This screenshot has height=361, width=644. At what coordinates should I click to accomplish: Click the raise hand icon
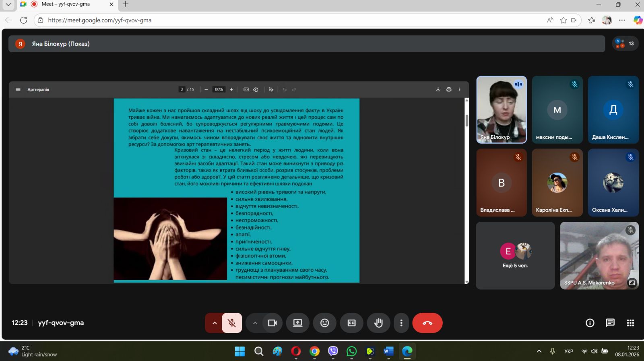(378, 323)
